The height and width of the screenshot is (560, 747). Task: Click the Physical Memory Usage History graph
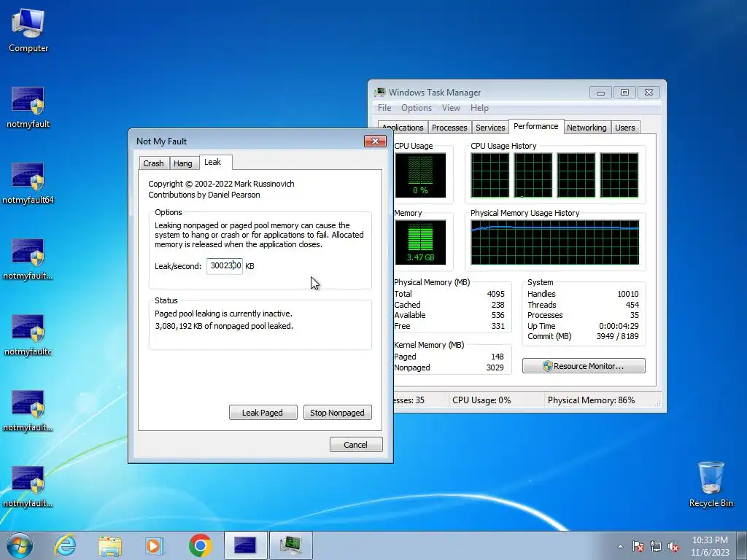point(555,242)
